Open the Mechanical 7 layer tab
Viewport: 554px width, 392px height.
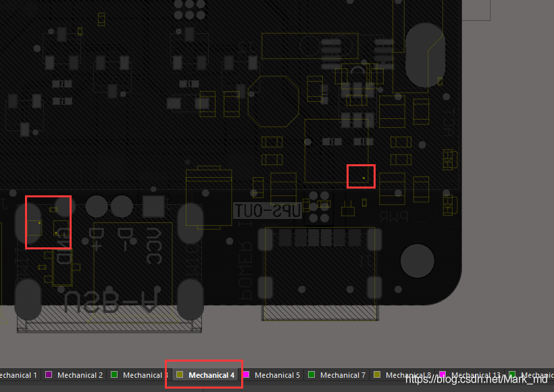pyautogui.click(x=342, y=375)
